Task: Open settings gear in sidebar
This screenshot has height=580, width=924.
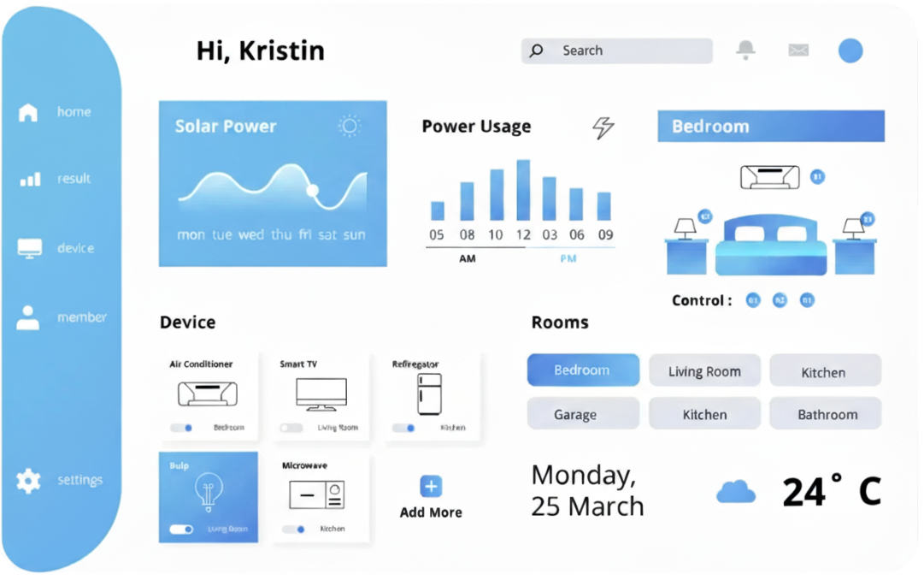Action: pyautogui.click(x=28, y=480)
